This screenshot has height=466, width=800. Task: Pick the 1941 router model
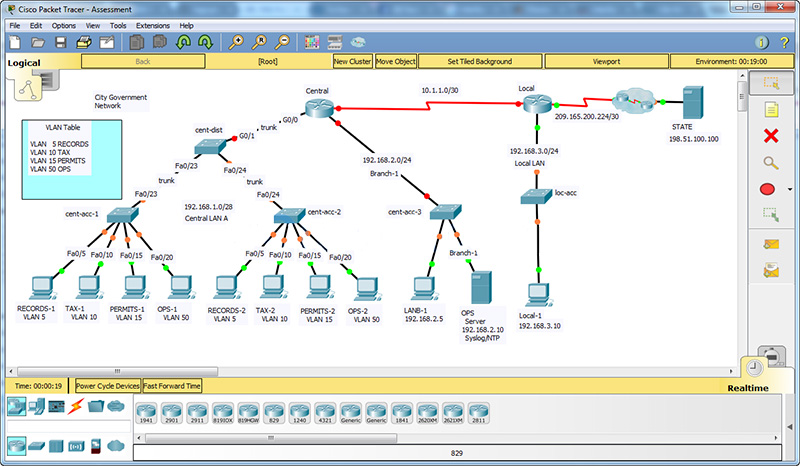click(146, 412)
